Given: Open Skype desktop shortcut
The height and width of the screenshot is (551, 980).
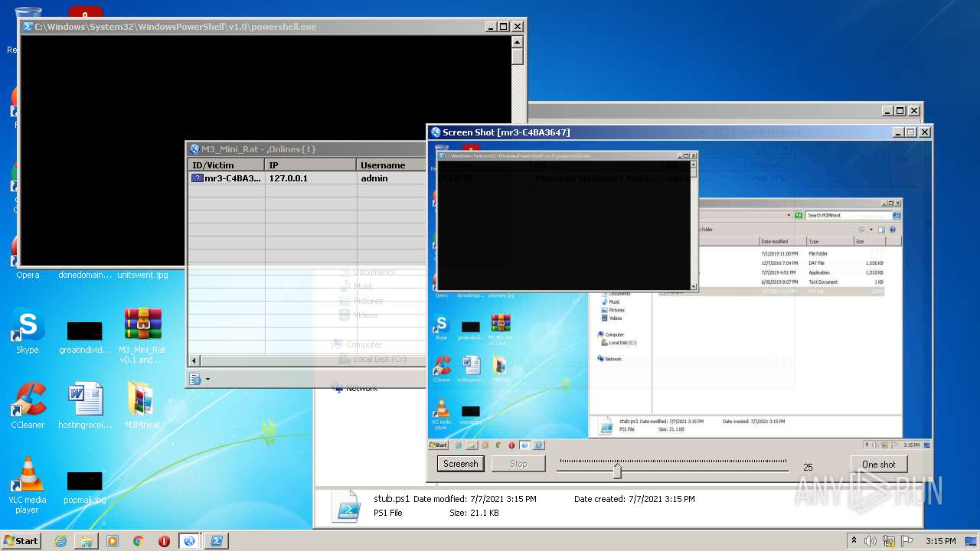Looking at the screenshot, I should tap(28, 331).
